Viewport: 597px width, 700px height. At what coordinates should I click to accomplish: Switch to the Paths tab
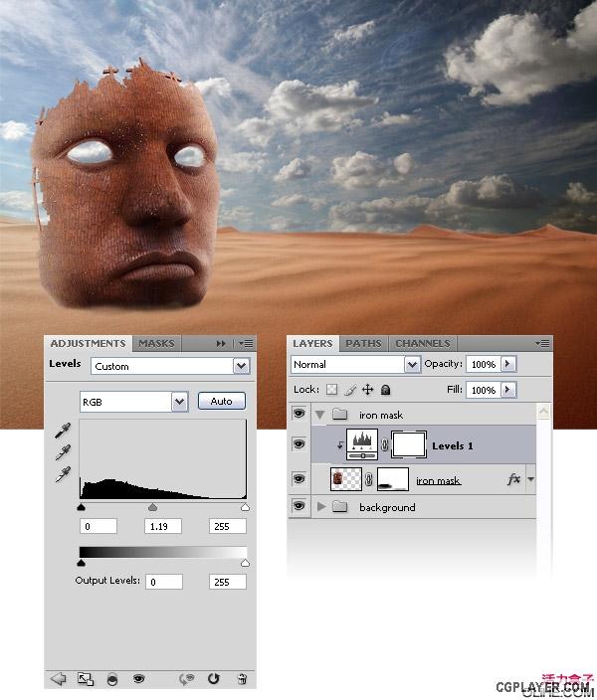[x=363, y=343]
